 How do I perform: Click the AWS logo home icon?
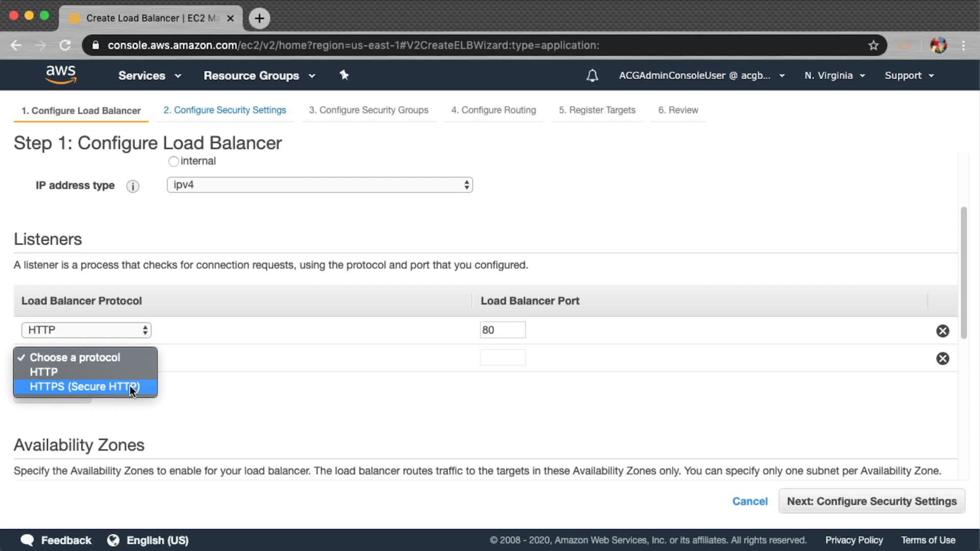[61, 74]
